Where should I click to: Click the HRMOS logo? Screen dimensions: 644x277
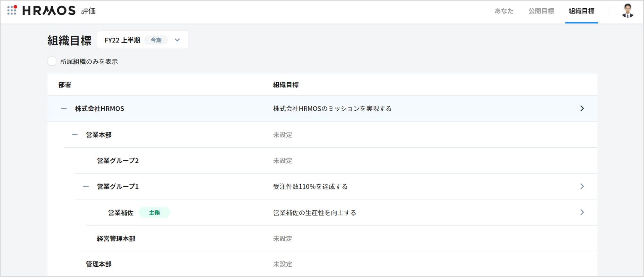pyautogui.click(x=49, y=11)
